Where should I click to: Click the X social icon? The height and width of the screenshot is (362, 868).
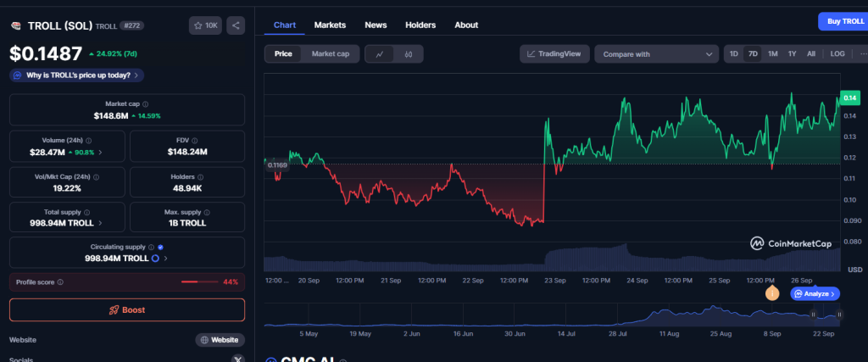pyautogui.click(x=236, y=359)
